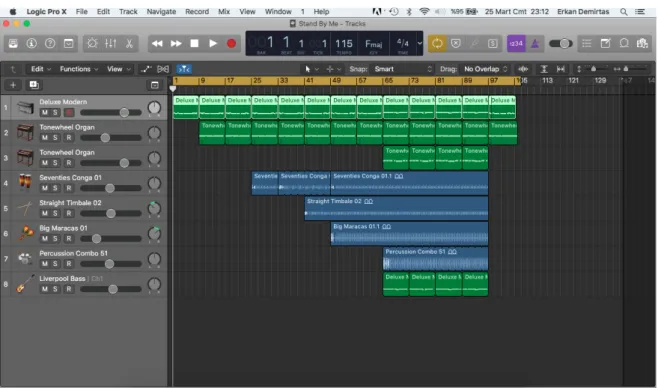Toggle the Flex show/hide button
The width and height of the screenshot is (658, 388).
[163, 69]
